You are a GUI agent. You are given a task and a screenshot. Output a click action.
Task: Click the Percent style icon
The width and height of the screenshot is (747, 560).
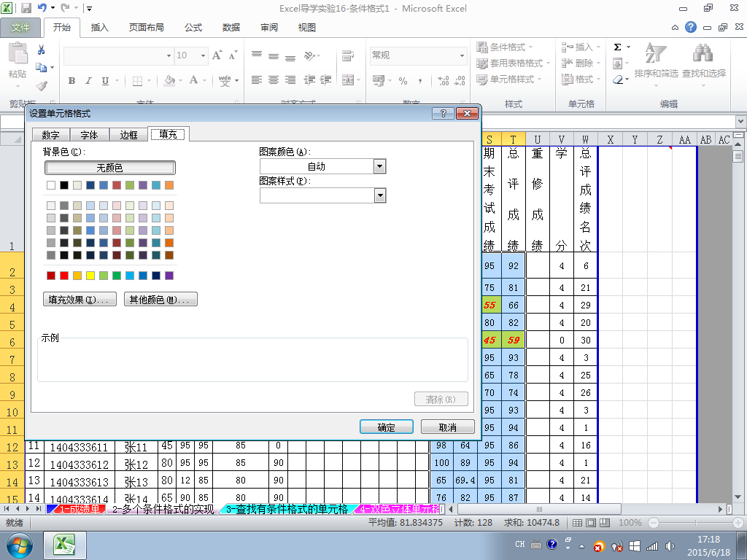coord(403,80)
